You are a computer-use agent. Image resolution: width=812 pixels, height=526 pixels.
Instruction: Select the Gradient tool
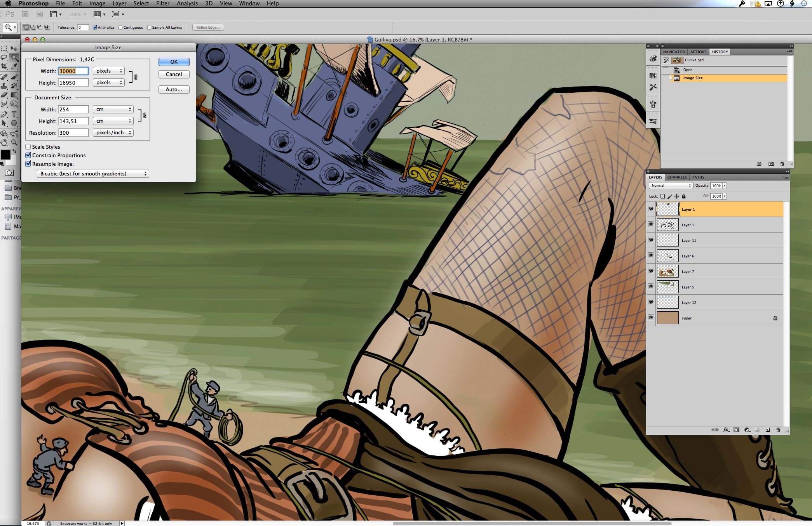[x=14, y=95]
